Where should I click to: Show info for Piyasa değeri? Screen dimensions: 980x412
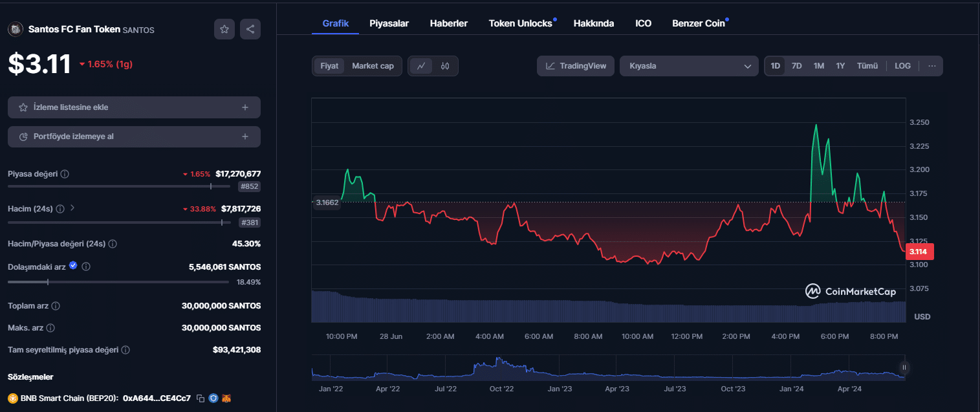tap(65, 174)
